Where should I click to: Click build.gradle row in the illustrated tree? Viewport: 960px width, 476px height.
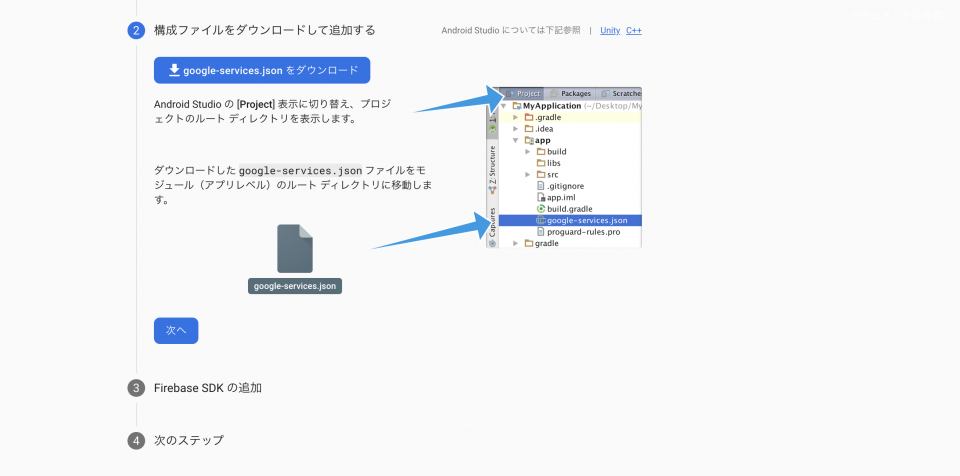(x=569, y=209)
